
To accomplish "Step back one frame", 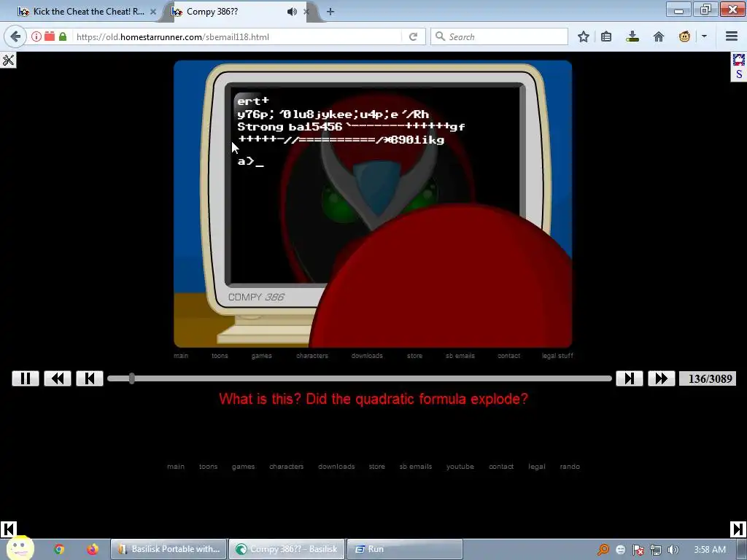I will tap(90, 378).
